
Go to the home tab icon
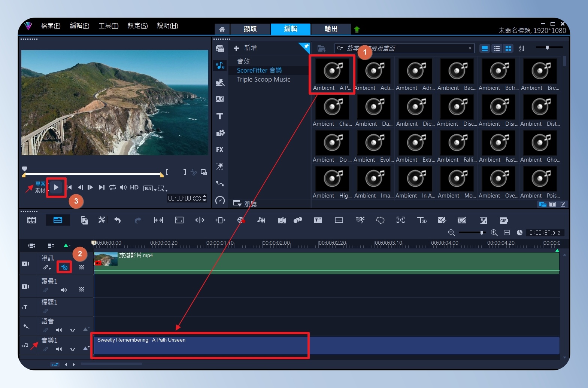point(222,29)
